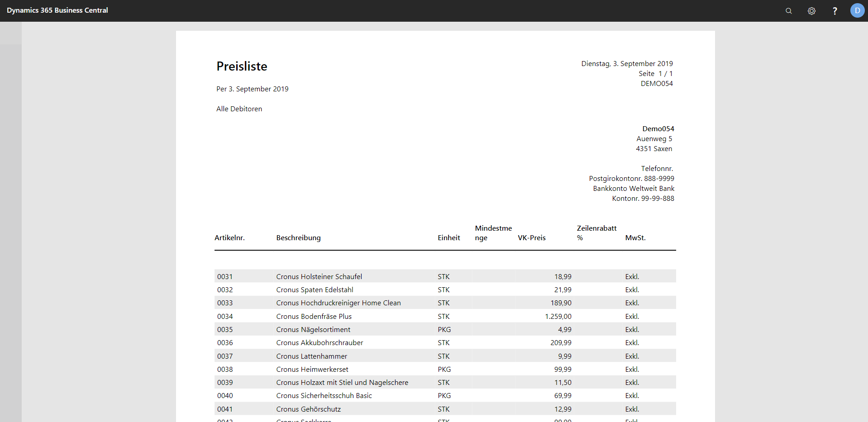Click 'Cronus Spaten Edelstahl' description
This screenshot has height=422, width=868.
(x=315, y=290)
